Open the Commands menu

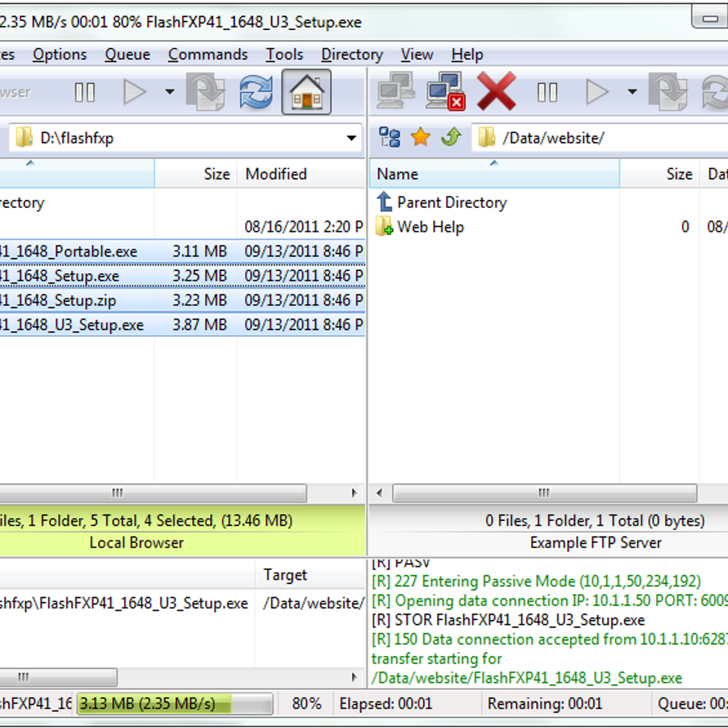click(207, 55)
